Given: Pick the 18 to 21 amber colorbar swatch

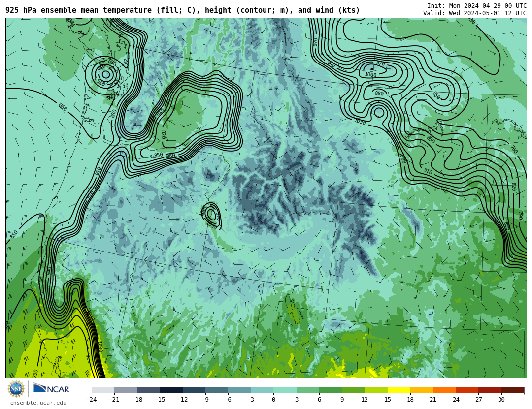Looking at the screenshot, I should tap(421, 390).
